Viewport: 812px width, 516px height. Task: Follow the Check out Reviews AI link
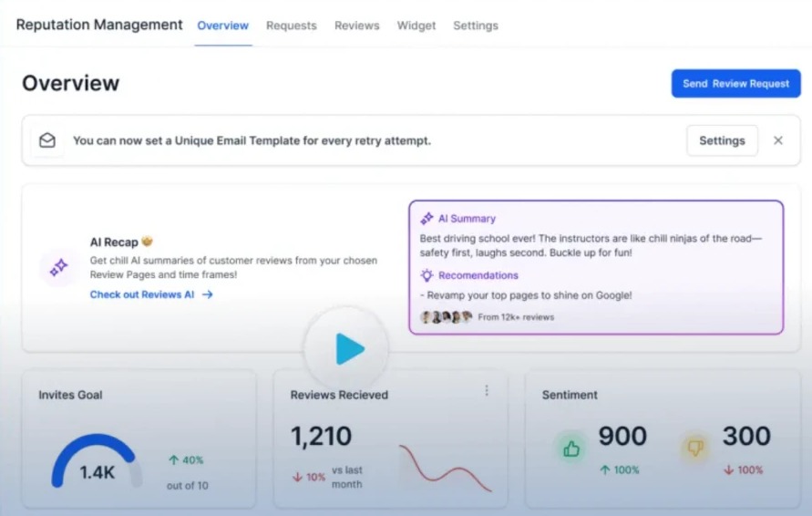pyautogui.click(x=151, y=294)
